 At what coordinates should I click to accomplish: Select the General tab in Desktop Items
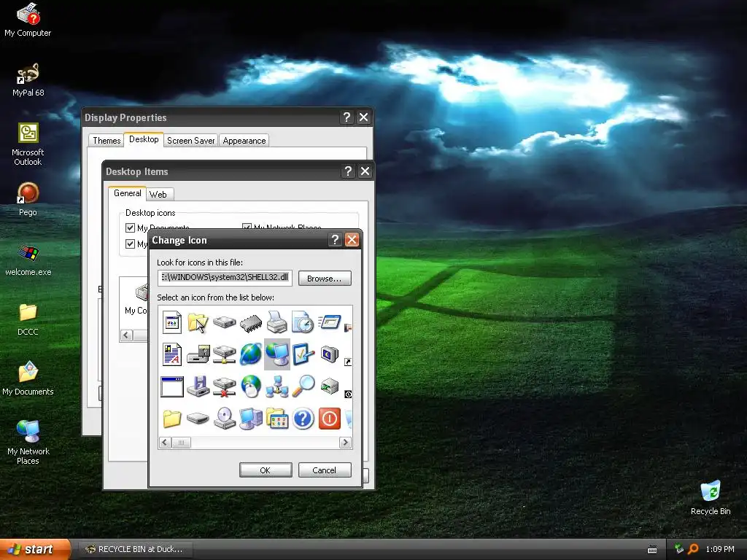pyautogui.click(x=127, y=192)
